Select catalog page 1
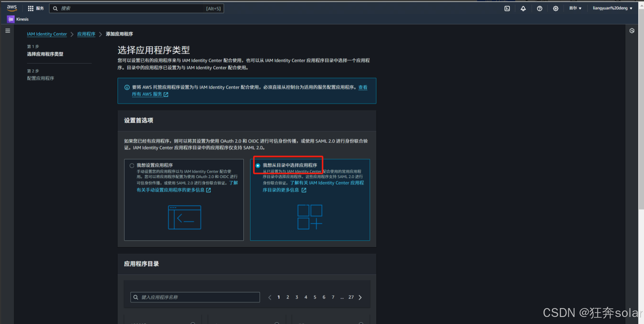The image size is (644, 324). click(x=279, y=297)
